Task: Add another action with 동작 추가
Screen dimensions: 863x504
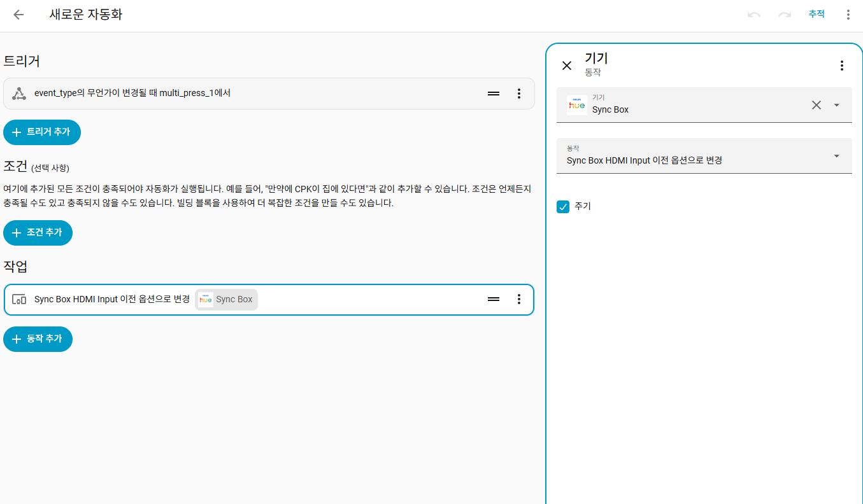Action: pyautogui.click(x=38, y=339)
